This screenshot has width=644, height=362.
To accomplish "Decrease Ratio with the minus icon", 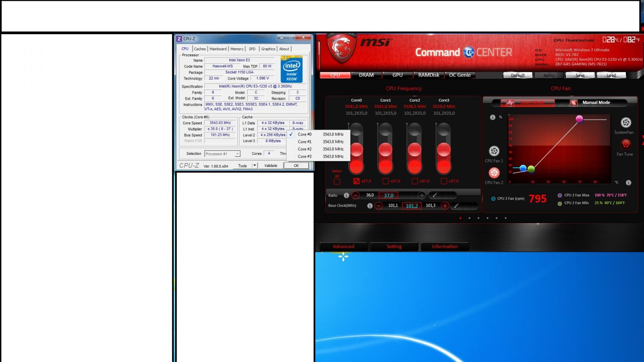I will point(355,195).
